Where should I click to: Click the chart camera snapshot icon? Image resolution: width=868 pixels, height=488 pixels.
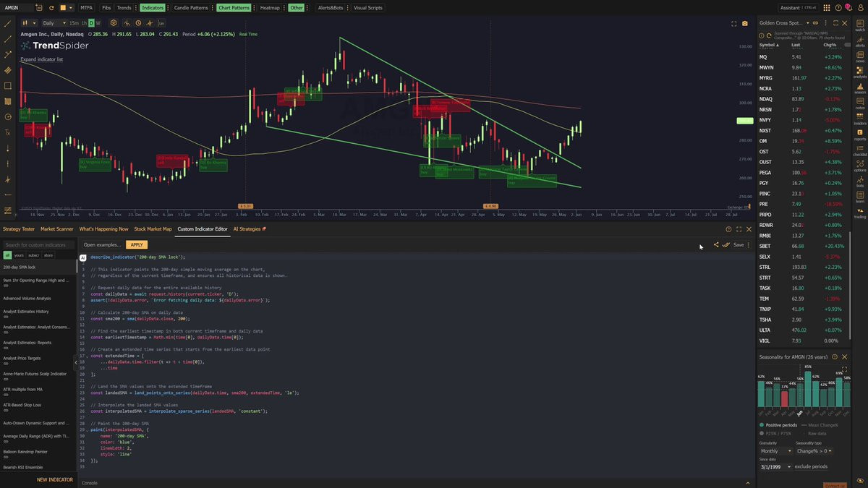[744, 23]
